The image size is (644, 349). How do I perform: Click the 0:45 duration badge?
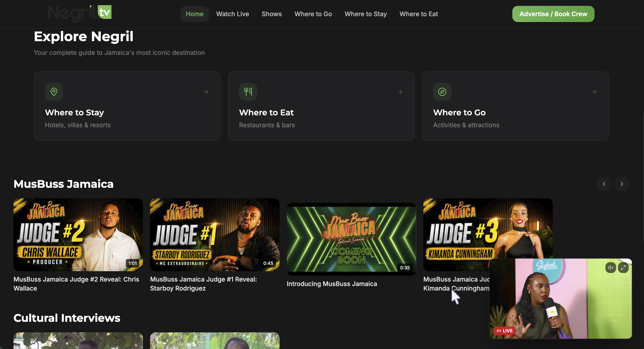[x=268, y=263]
